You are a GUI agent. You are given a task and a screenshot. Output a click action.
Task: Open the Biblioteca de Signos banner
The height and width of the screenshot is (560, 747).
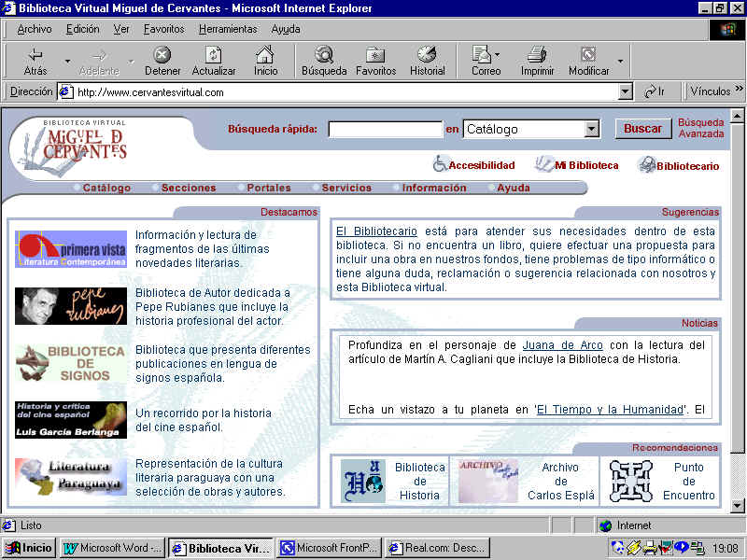(71, 363)
